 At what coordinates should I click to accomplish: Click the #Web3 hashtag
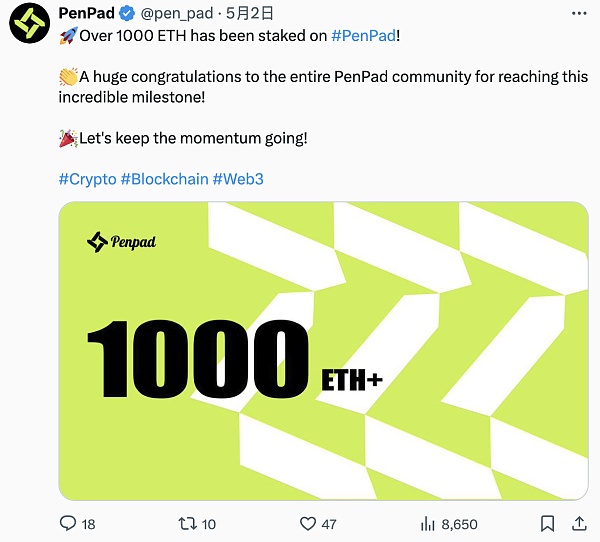[238, 179]
